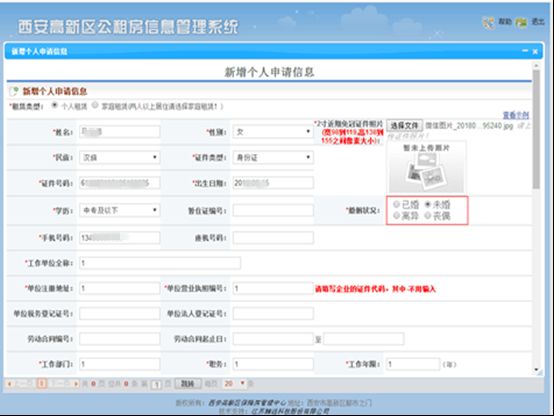Image resolution: width=554 pixels, height=416 pixels.
Task: Click the jump-to page number box in pager
Action: click(157, 384)
